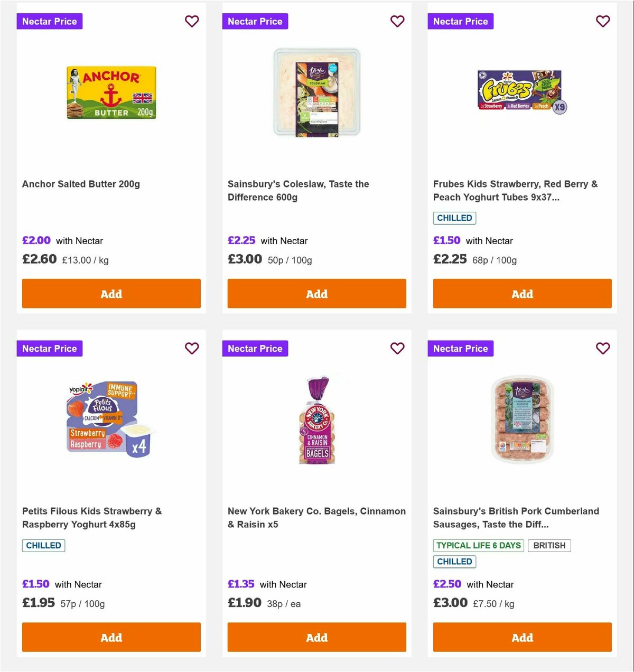This screenshot has height=672, width=634.
Task: Click the heart on Sainsbury's Coleslaw
Action: coord(397,21)
